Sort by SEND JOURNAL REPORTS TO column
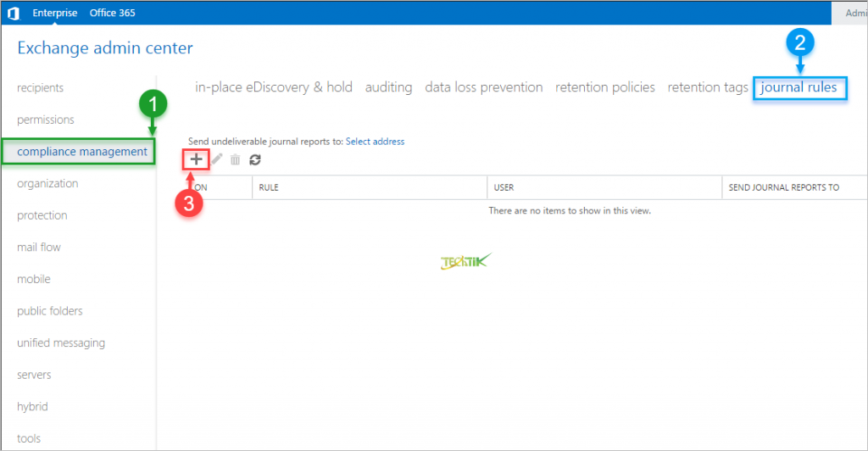Viewport: 868px width, 451px height. click(784, 187)
